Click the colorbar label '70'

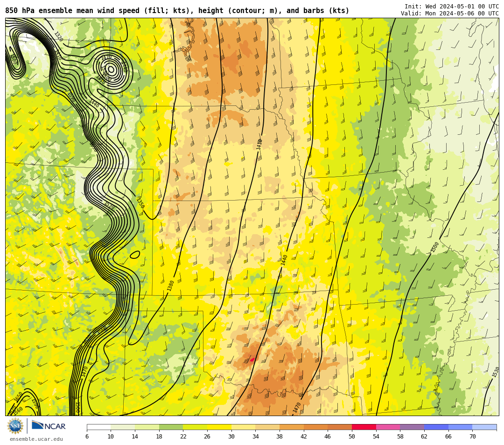coord(472,436)
